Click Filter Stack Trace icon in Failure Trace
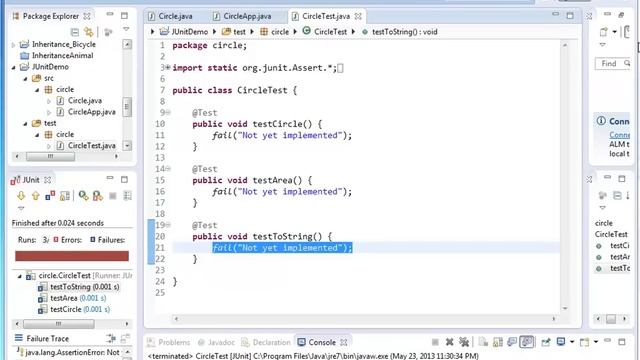Screen dimensions: 640x360 (x=111, y=338)
